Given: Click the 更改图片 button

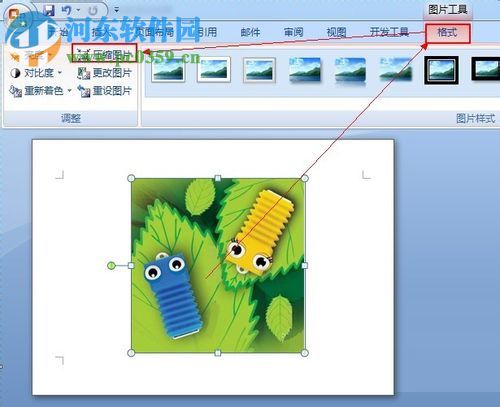Looking at the screenshot, I should 105,73.
